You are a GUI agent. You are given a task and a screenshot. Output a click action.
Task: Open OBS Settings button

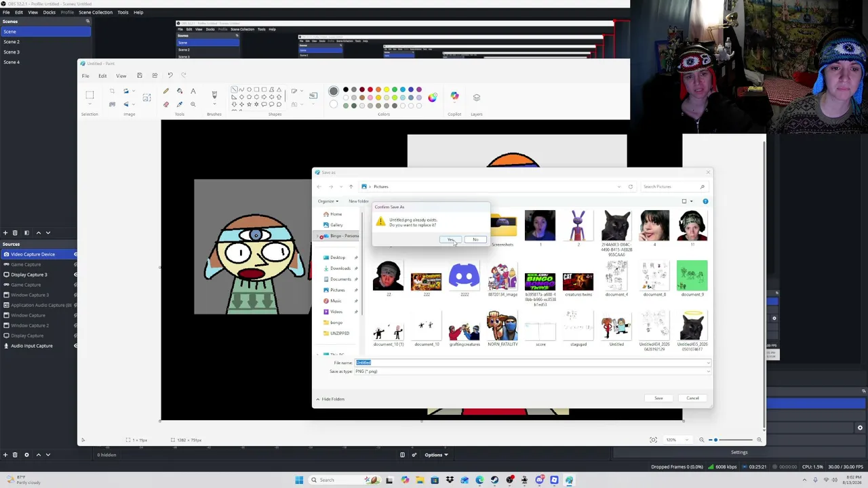(x=739, y=452)
